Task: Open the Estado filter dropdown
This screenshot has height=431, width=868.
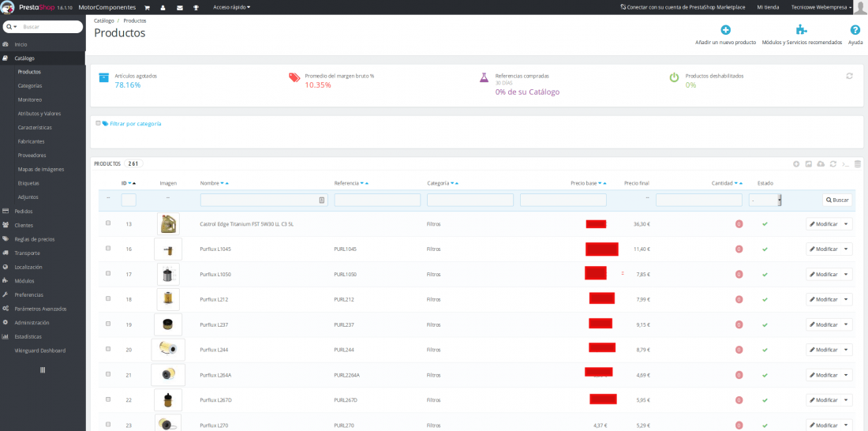Action: pyautogui.click(x=765, y=200)
